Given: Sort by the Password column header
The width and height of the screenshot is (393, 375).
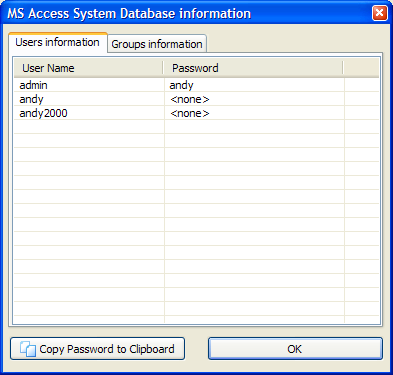Looking at the screenshot, I should pos(253,68).
